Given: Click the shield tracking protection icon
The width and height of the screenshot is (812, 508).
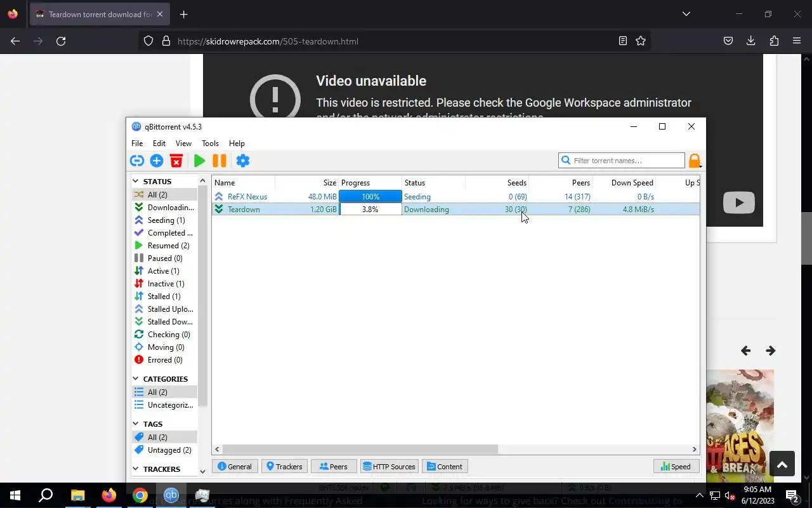Looking at the screenshot, I should pos(148,41).
